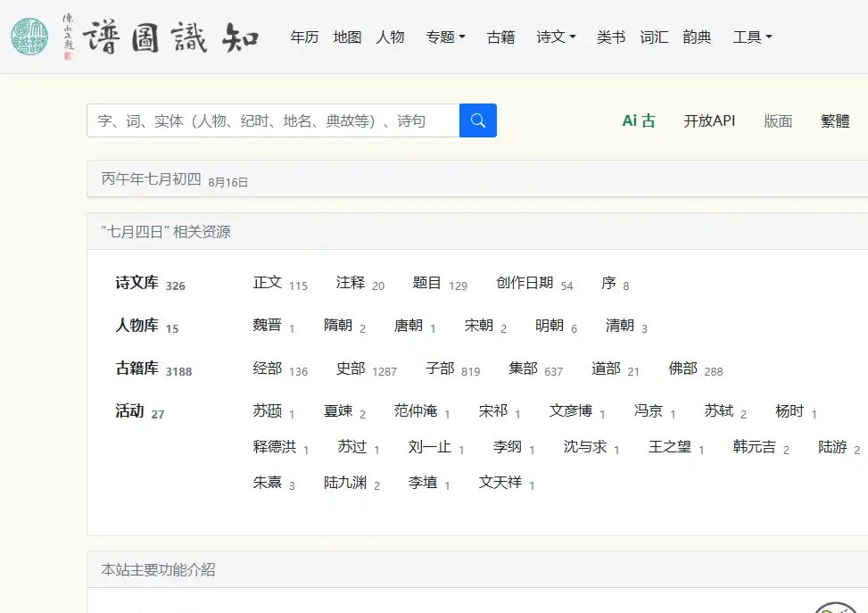Open the 古籍 navigation item
The width and height of the screenshot is (868, 613).
click(501, 37)
